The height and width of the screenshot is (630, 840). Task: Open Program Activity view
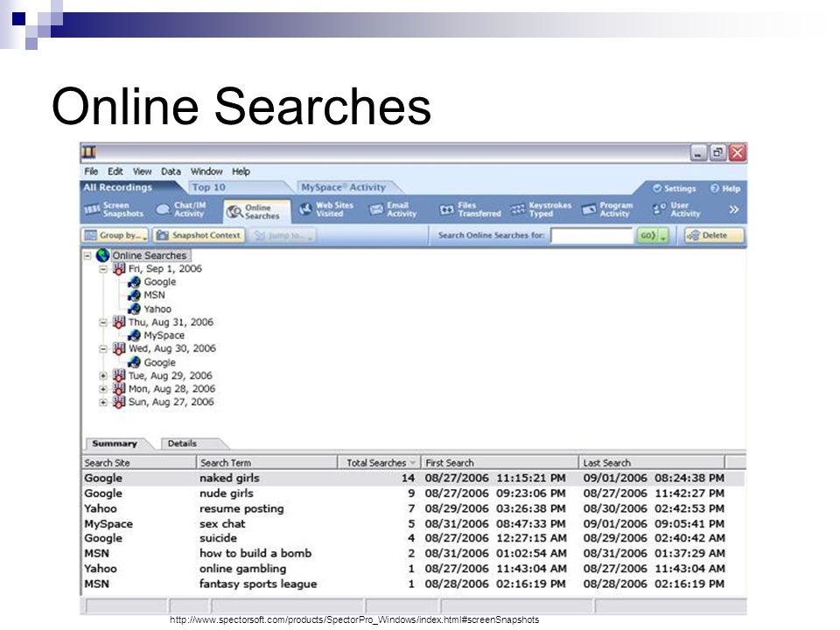tap(607, 209)
